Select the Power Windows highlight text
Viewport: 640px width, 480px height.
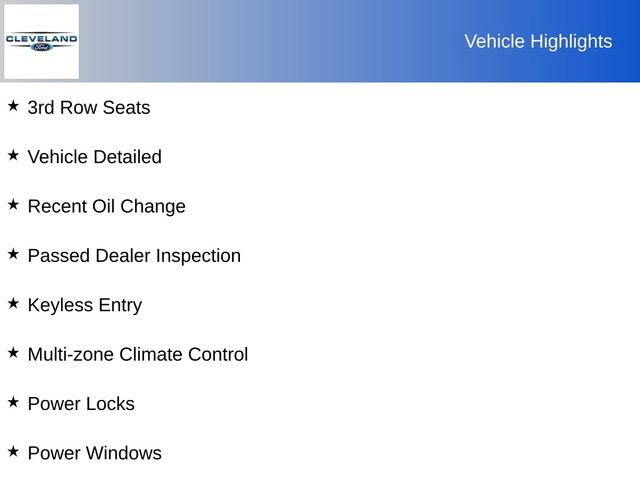point(94,454)
